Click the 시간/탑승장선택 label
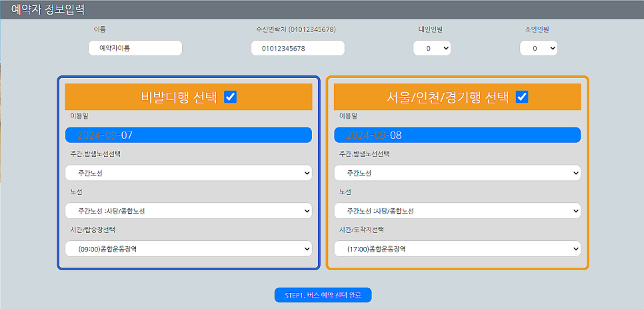644x309 pixels. (x=93, y=230)
